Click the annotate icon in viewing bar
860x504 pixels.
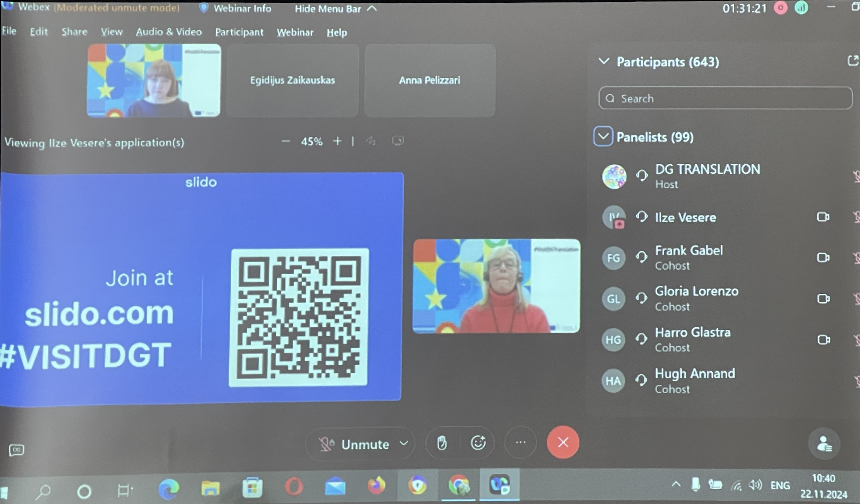[371, 141]
